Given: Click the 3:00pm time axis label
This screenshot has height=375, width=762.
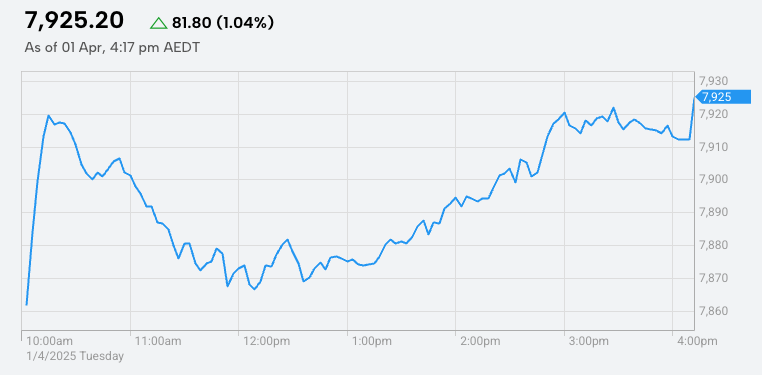Looking at the screenshot, I should pos(589,341).
